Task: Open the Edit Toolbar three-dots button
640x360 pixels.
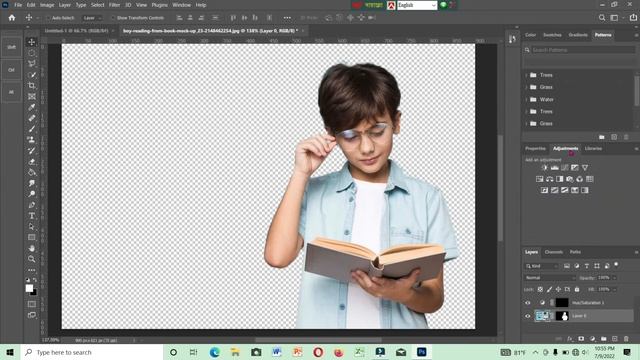Action: point(31,270)
